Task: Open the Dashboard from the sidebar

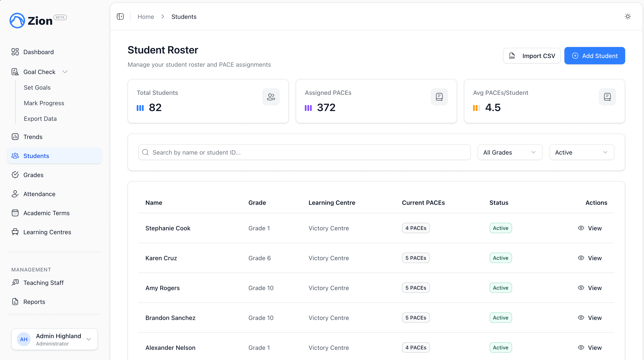Action: tap(39, 52)
